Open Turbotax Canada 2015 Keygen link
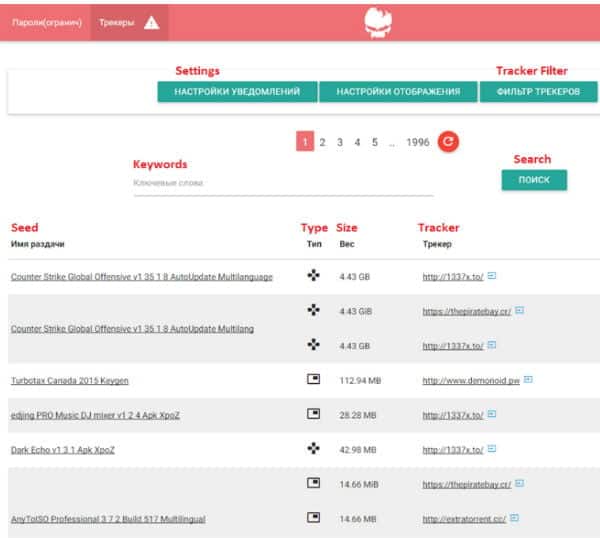The image size is (600, 538). [69, 381]
